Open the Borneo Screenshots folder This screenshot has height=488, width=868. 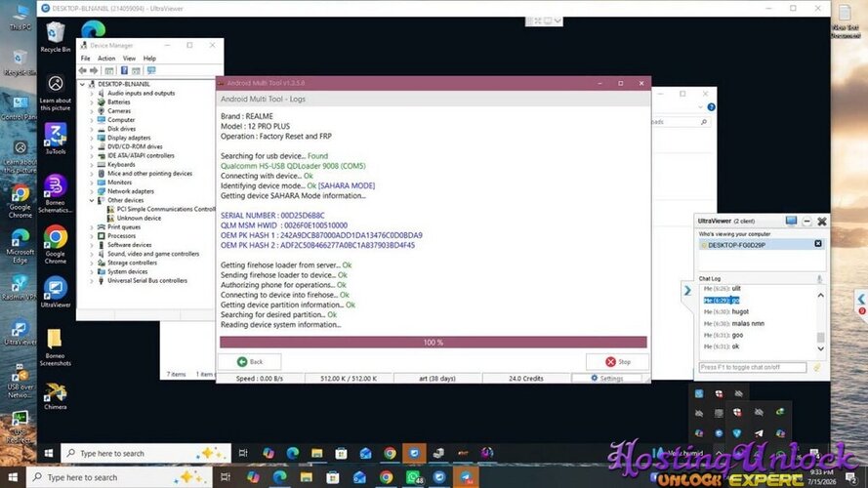(55, 346)
